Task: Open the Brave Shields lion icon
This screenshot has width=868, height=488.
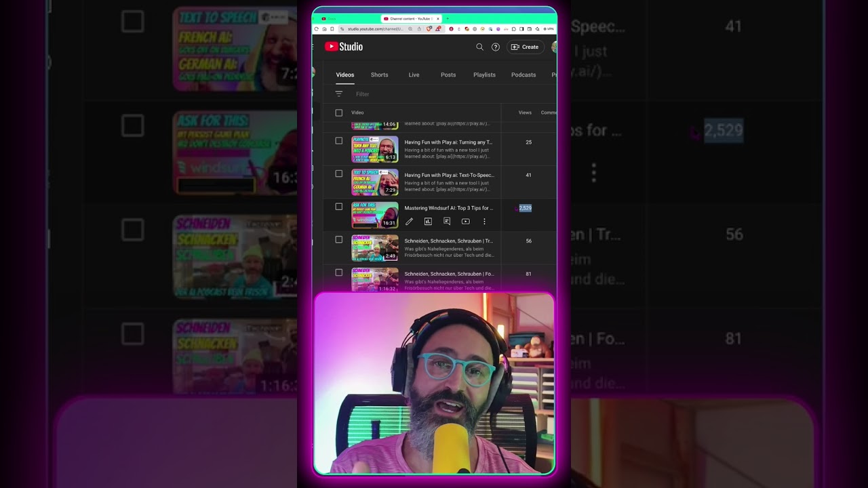Action: 429,29
